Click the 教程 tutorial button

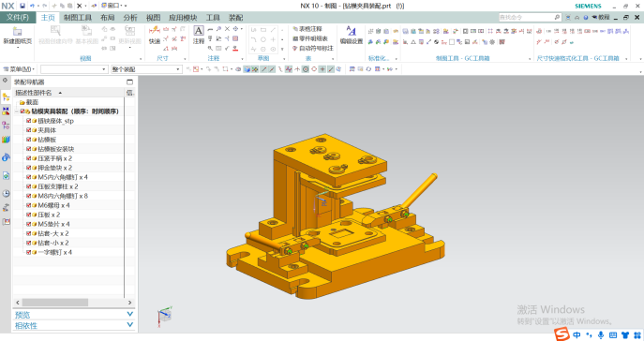pos(601,17)
